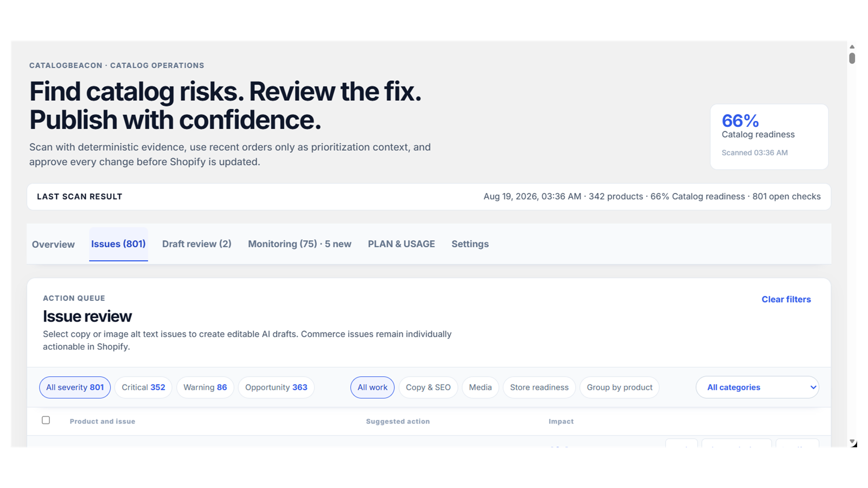This screenshot has width=868, height=488.
Task: Open the Monitoring (75) tab
Action: point(299,244)
